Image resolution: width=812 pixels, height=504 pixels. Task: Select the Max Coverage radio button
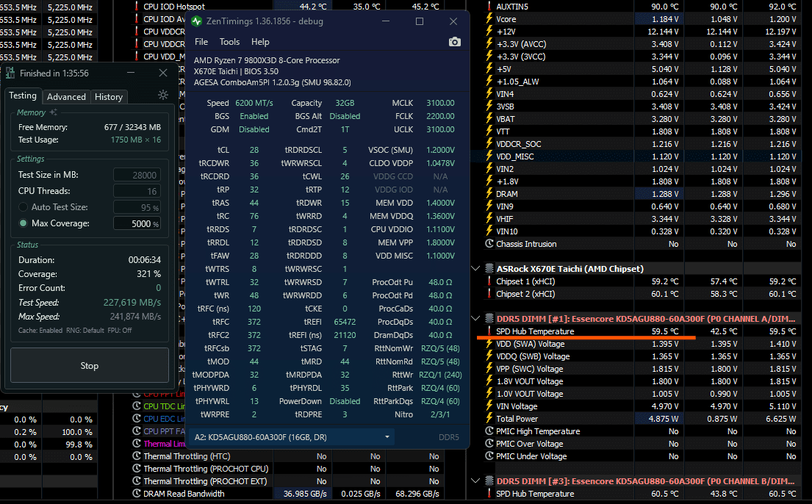click(x=23, y=223)
